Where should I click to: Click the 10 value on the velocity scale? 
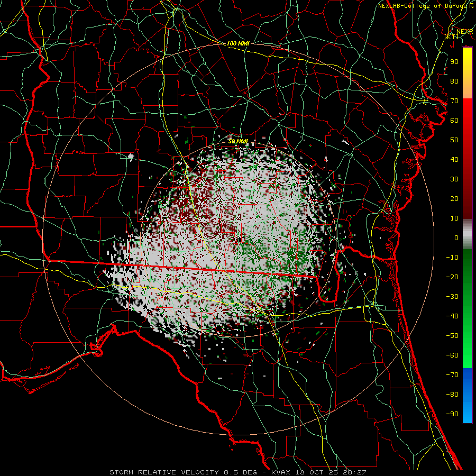pos(454,218)
